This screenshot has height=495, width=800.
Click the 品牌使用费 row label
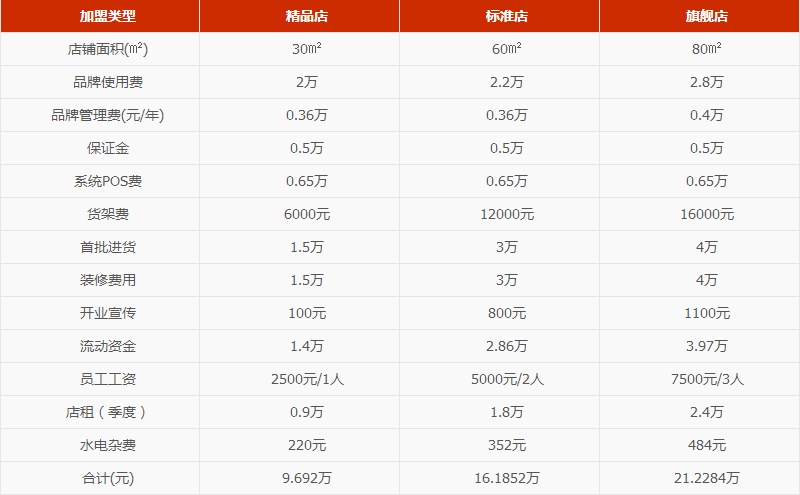[108, 82]
